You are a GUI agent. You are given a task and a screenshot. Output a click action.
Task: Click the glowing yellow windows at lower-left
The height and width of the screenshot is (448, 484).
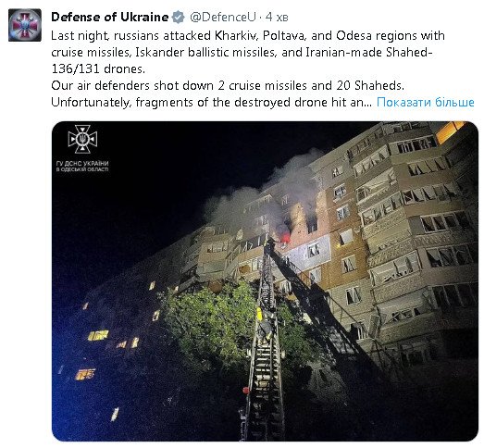(x=98, y=335)
